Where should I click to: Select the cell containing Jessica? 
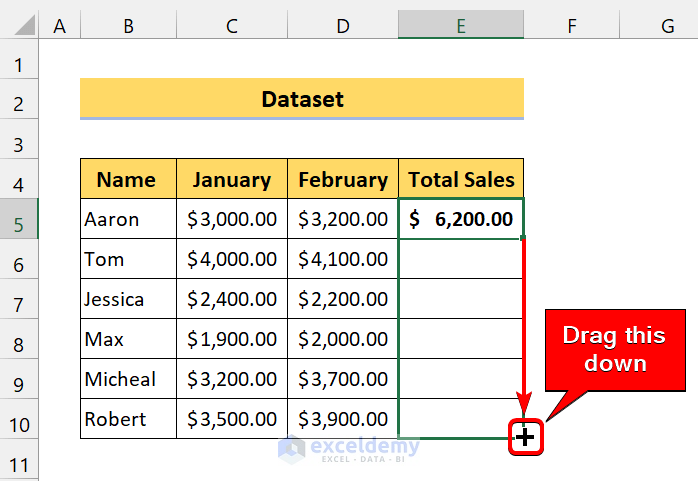coord(127,299)
